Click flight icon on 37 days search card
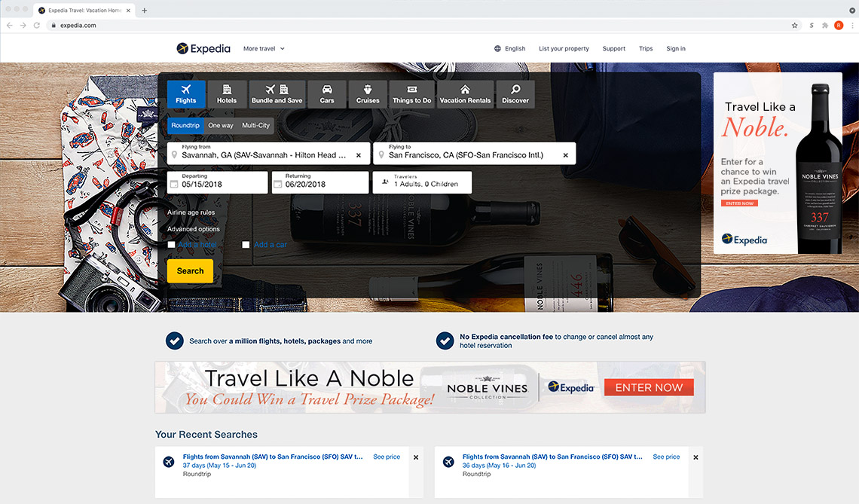 click(169, 462)
